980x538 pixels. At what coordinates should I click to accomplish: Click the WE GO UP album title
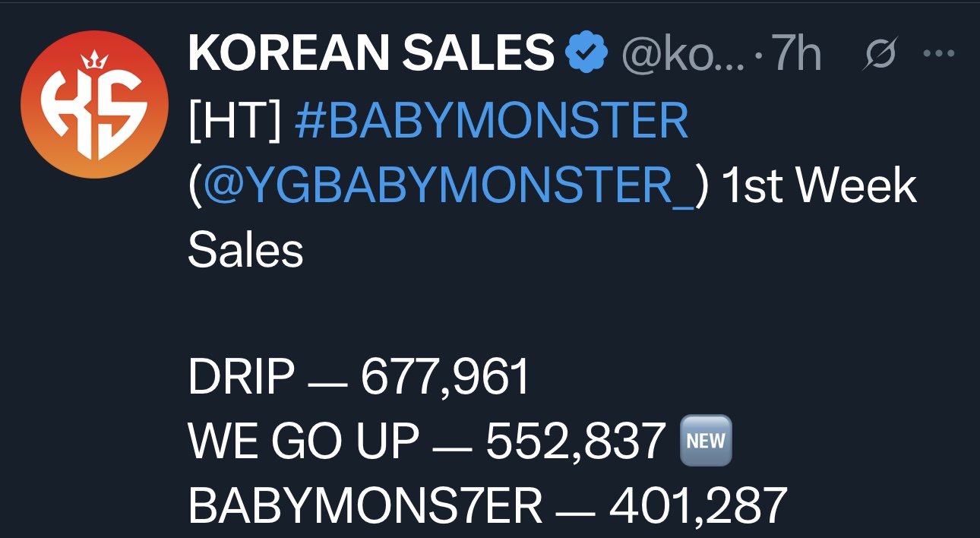click(303, 441)
